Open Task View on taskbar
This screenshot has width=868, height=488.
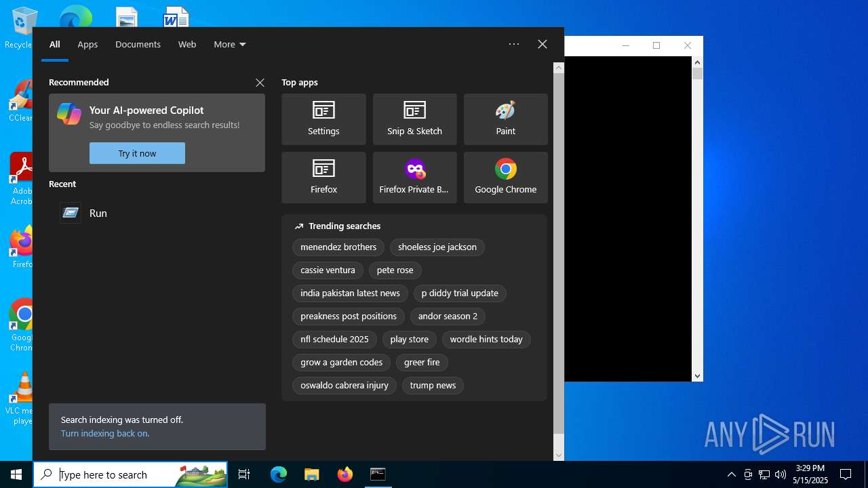244,474
